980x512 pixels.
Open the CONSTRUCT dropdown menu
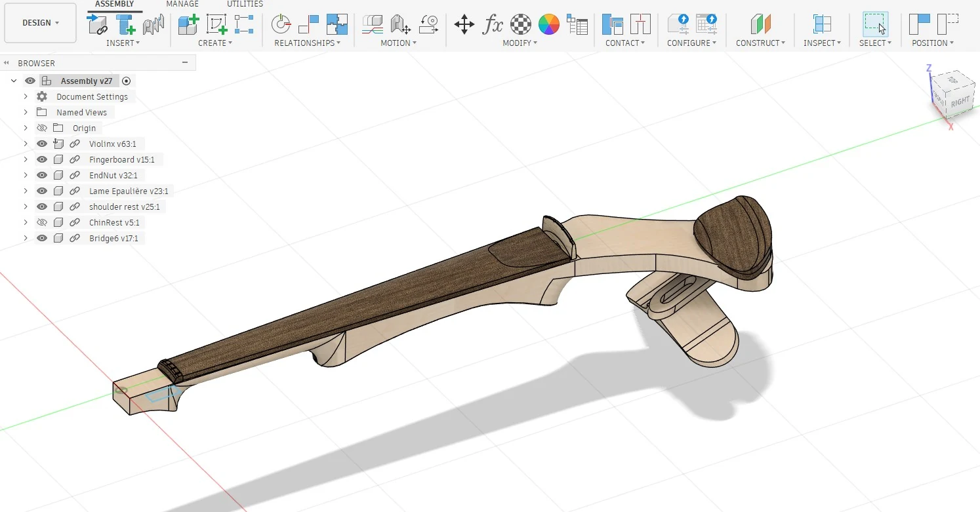760,43
